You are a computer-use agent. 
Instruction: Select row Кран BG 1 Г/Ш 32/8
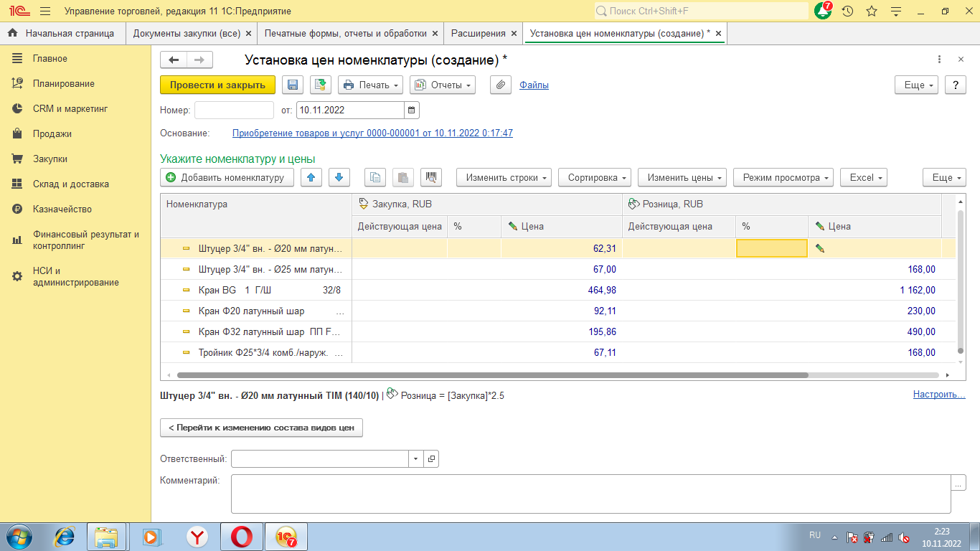click(x=256, y=290)
